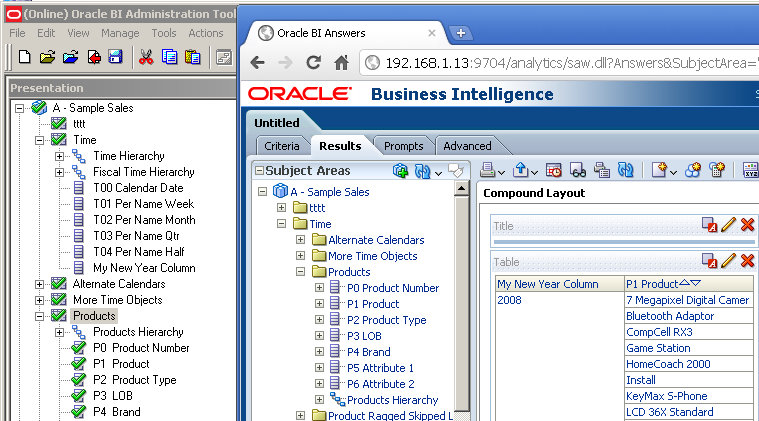The height and width of the screenshot is (421, 759).
Task: Click the browser Forward arrow
Action: coord(286,62)
